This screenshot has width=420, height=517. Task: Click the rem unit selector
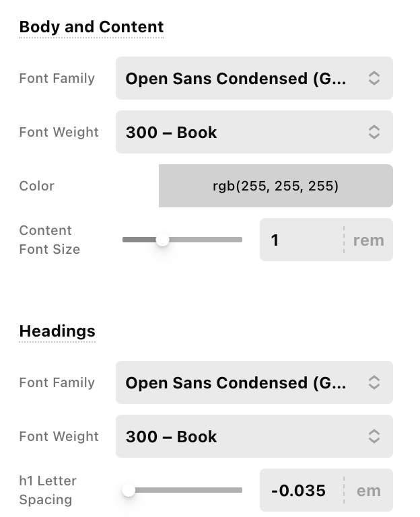pos(369,240)
